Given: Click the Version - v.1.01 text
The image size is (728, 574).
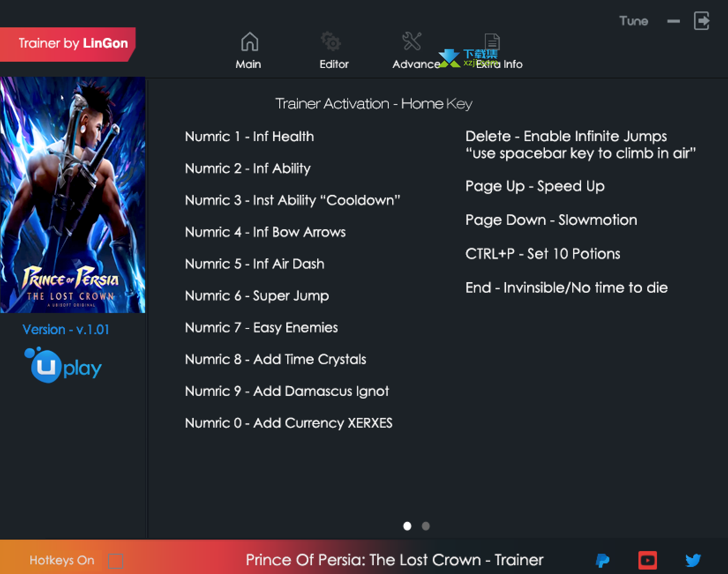Looking at the screenshot, I should coord(66,329).
